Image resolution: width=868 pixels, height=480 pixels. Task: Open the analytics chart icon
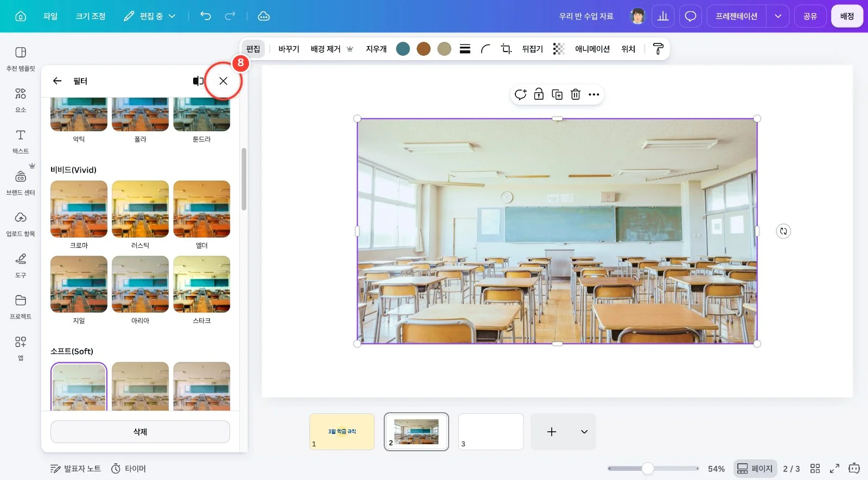[x=663, y=16]
